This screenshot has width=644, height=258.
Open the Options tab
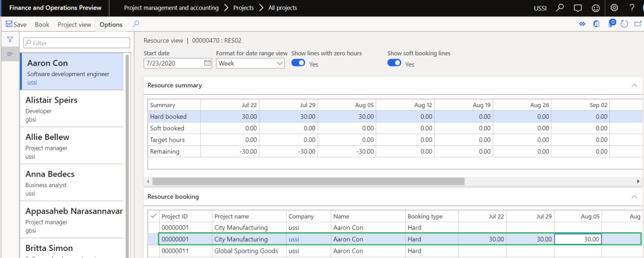coord(111,25)
